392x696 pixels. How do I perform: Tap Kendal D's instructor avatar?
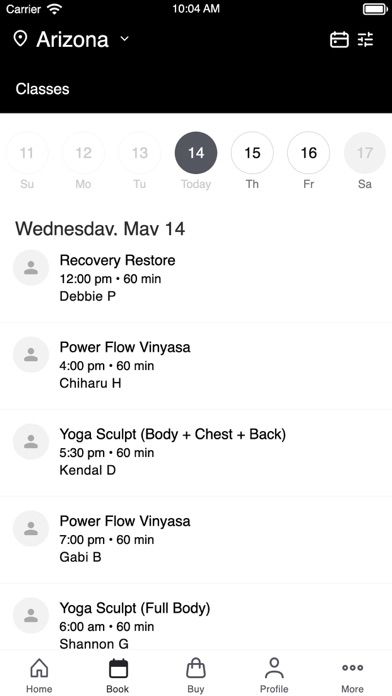(x=31, y=441)
